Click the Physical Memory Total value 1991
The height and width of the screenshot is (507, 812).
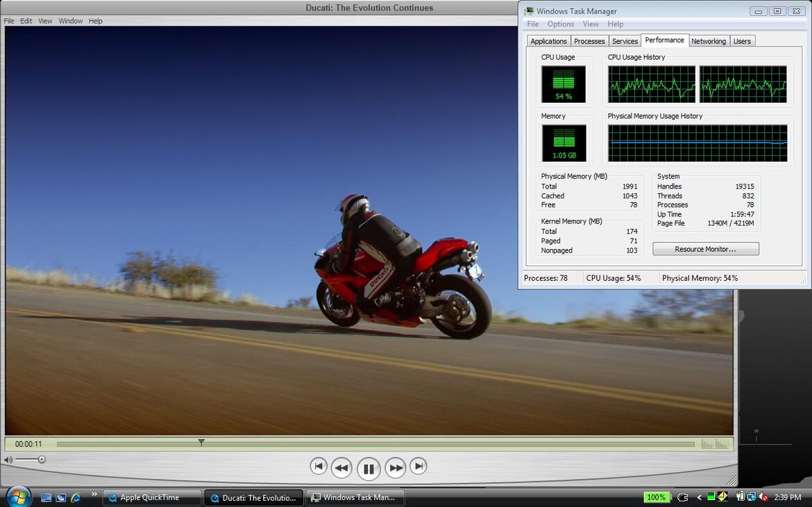pos(629,187)
